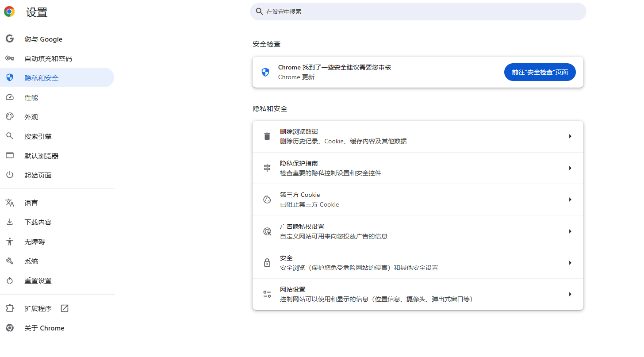Open 无障碍 settings section
This screenshot has height=357, width=644.
coord(57,242)
